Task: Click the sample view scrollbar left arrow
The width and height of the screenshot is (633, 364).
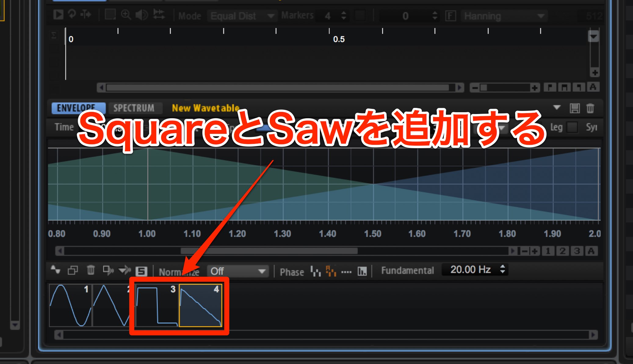Action: coord(101,88)
